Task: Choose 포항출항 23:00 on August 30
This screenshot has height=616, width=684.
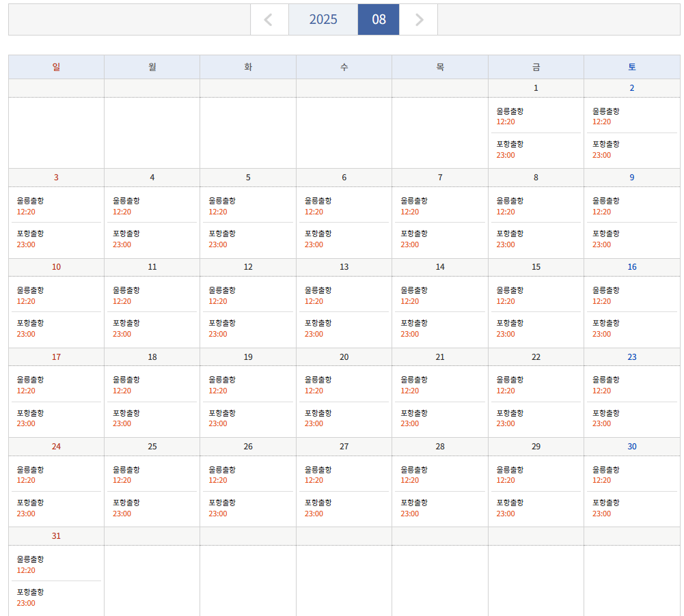Action: pyautogui.click(x=606, y=508)
